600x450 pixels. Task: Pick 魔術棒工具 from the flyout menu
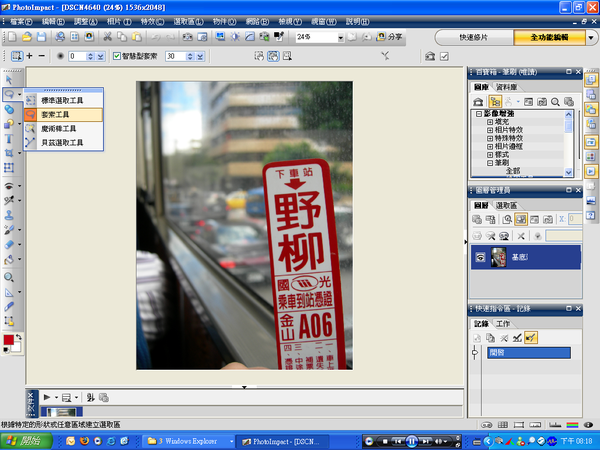coord(64,129)
